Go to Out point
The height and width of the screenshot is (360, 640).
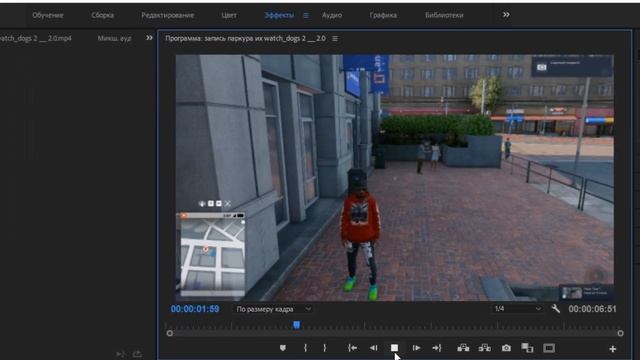click(437, 348)
